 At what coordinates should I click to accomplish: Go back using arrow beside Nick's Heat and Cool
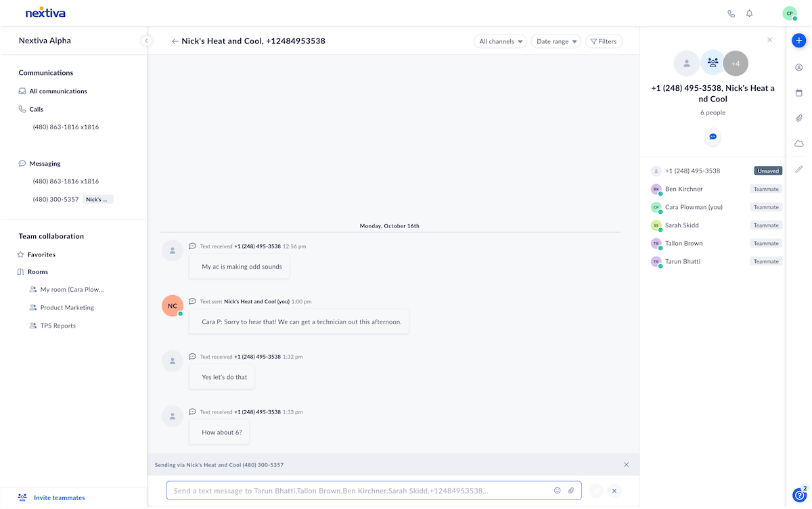tap(175, 41)
